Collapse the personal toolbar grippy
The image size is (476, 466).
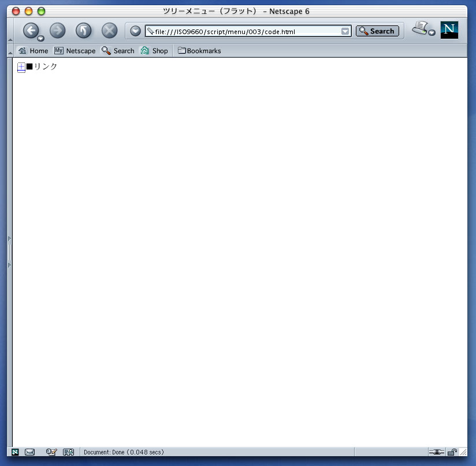(x=10, y=51)
